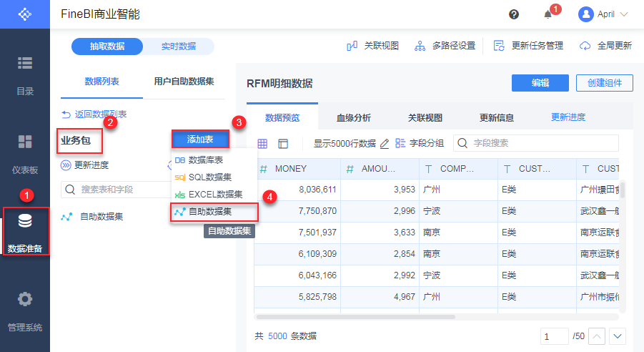Select 自助数据集 from the add-table menu
Screen dimensions: 644x352
click(210, 212)
